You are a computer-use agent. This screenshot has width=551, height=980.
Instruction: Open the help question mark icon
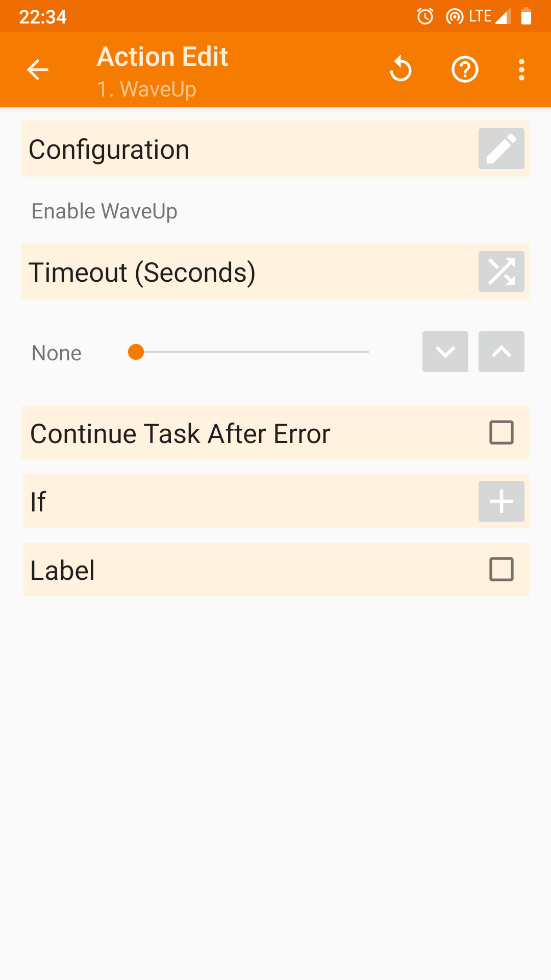[x=465, y=69]
